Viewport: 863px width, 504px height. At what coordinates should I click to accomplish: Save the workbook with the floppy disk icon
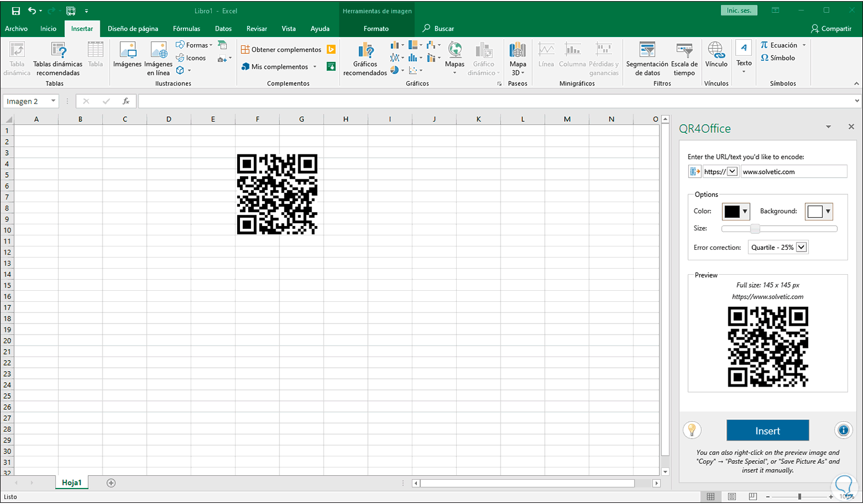[x=16, y=11]
